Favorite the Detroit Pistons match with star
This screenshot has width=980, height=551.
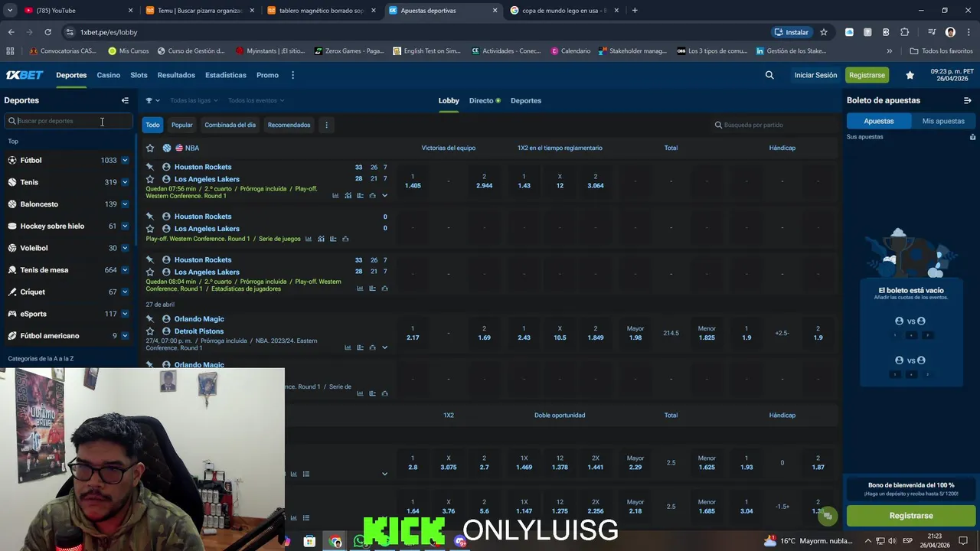pyautogui.click(x=150, y=331)
